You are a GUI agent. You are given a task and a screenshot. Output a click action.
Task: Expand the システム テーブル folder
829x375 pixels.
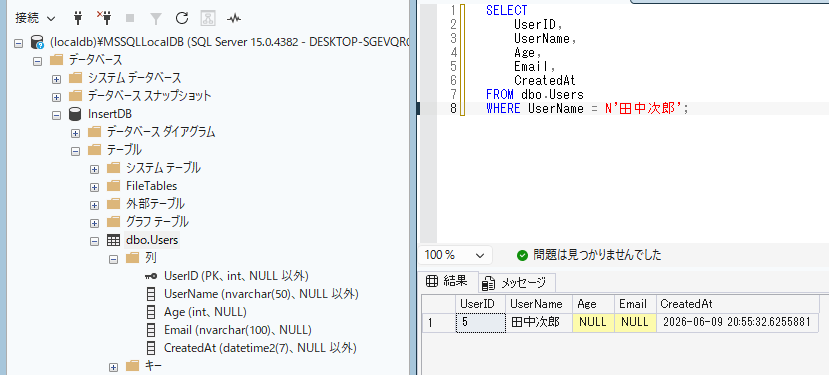tap(95, 169)
